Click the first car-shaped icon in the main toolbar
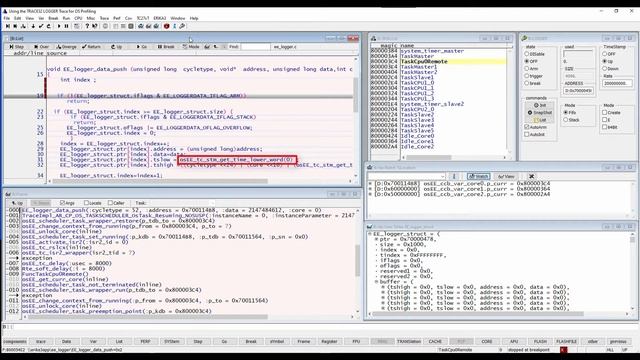The image size is (640, 360). click(141, 26)
